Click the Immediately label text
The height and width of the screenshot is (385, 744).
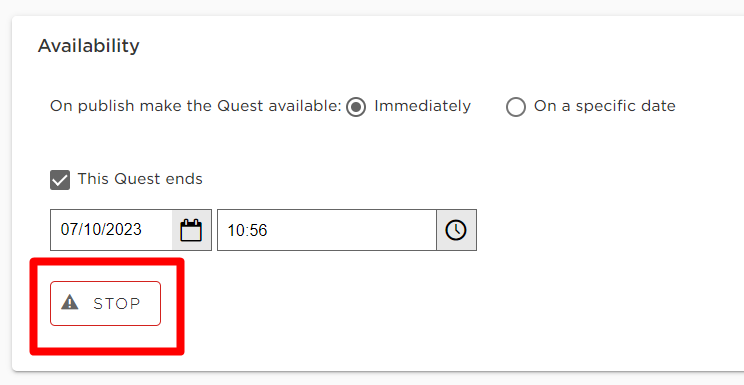click(422, 106)
